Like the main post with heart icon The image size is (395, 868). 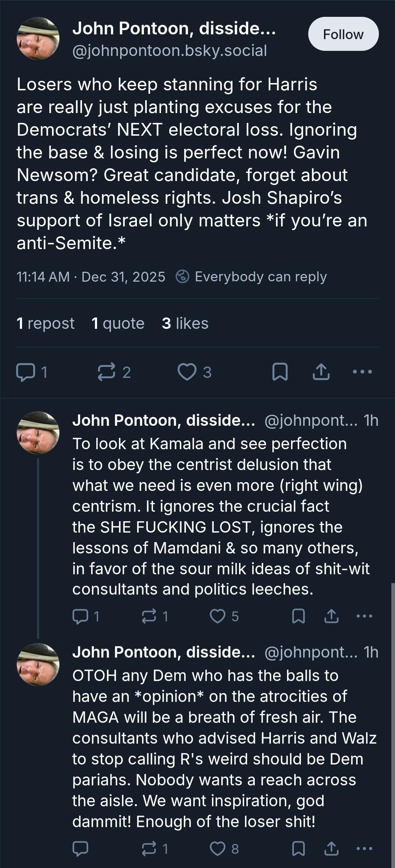click(187, 372)
